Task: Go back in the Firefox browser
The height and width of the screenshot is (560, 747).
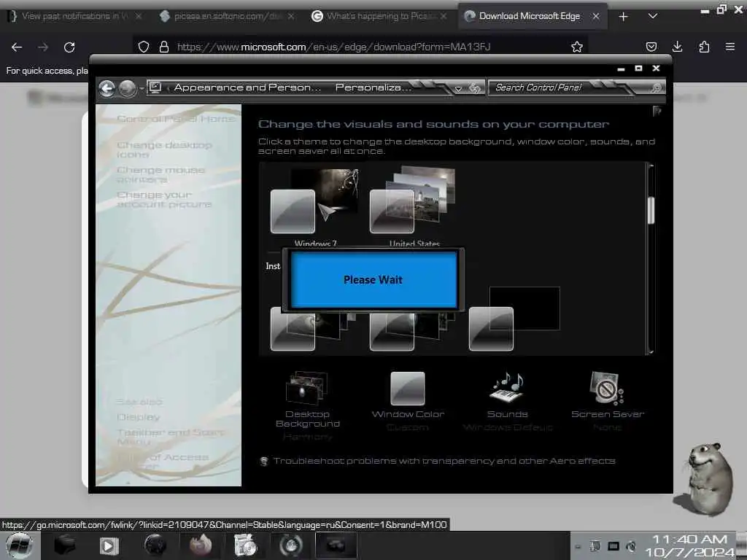Action: 17,47
